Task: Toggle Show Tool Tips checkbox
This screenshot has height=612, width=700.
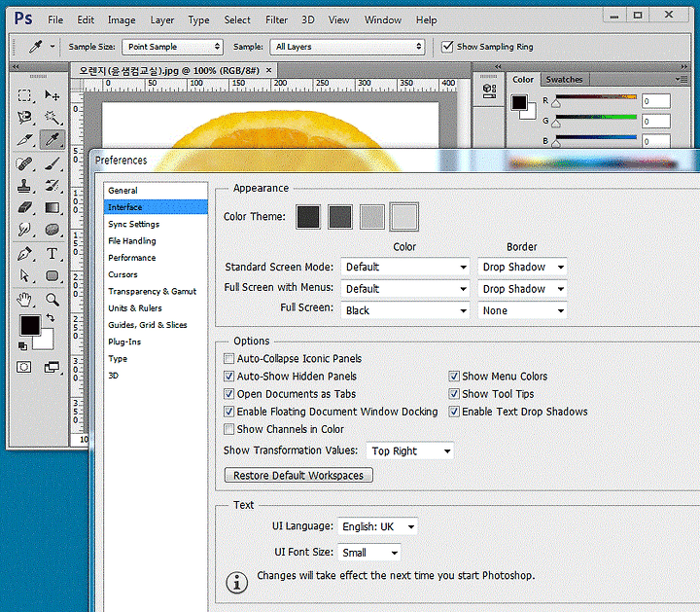Action: [x=454, y=393]
